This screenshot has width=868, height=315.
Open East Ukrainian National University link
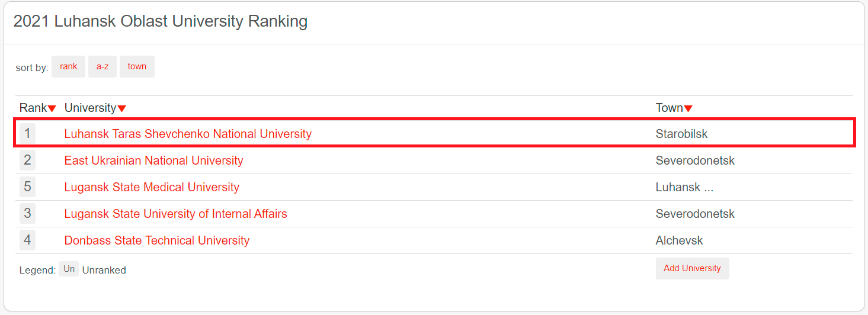pyautogui.click(x=153, y=160)
